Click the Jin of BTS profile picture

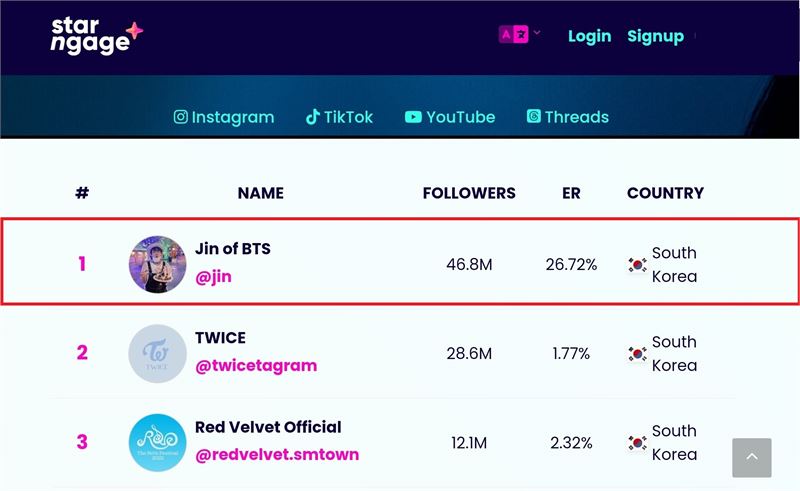pos(158,264)
